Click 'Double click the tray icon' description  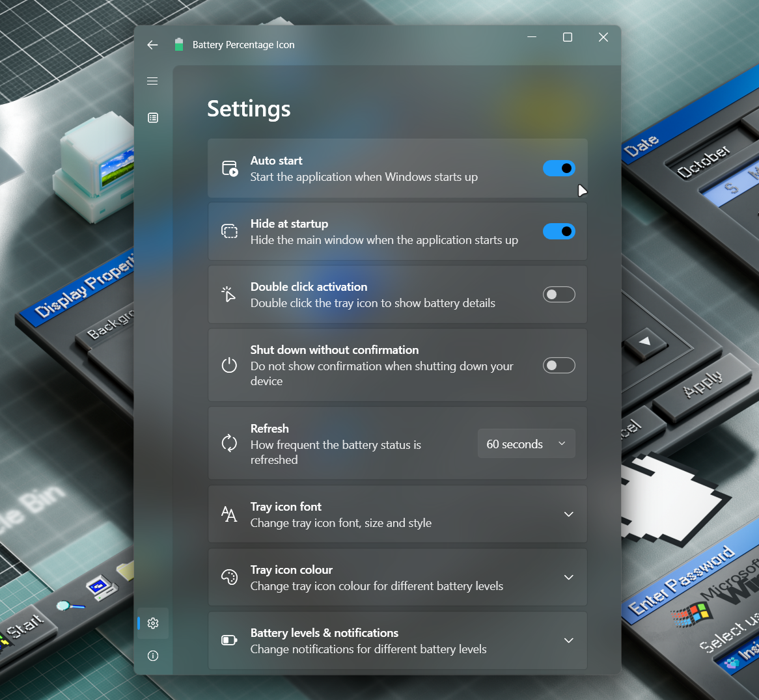point(373,303)
